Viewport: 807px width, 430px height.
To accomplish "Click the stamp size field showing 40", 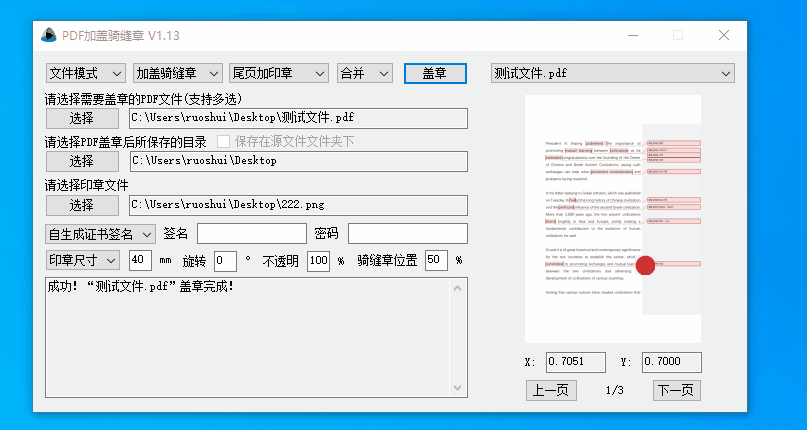I will pos(141,261).
